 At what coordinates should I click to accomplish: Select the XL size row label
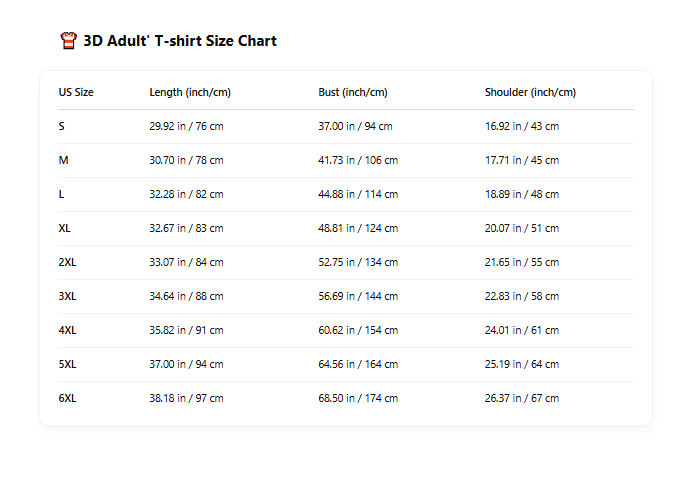pos(65,228)
